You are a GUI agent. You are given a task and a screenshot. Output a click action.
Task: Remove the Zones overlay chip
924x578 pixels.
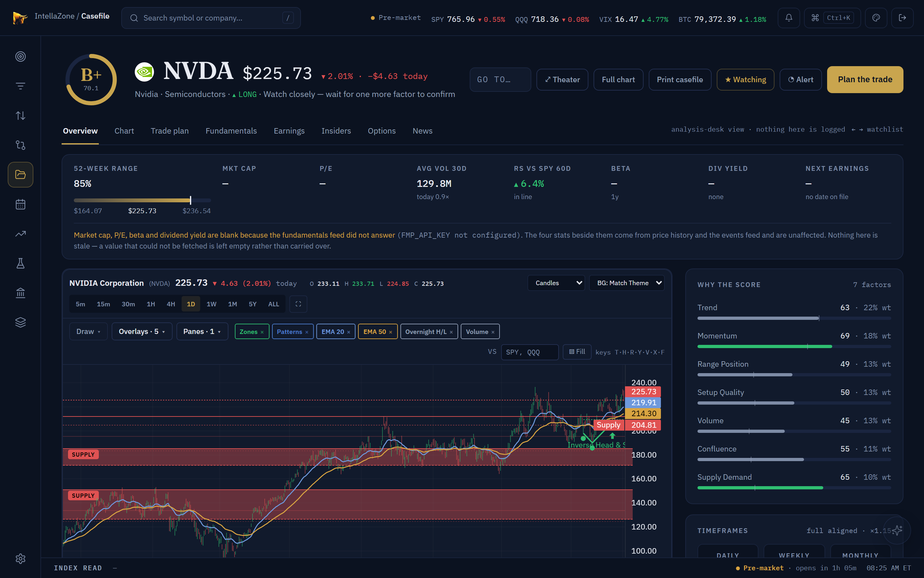click(262, 332)
